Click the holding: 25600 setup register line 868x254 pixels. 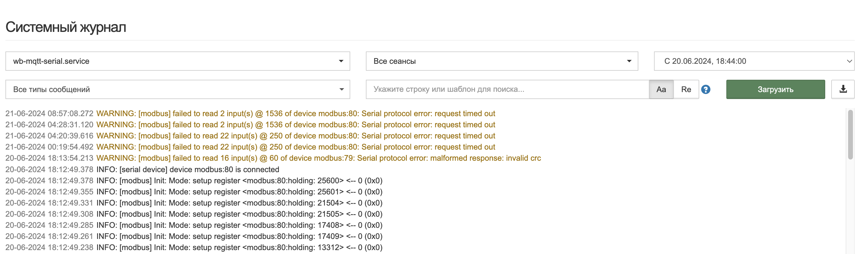[239, 181]
